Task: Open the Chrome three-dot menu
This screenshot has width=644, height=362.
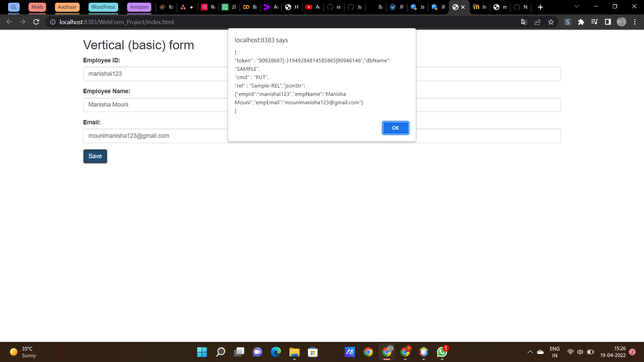Action: (x=635, y=22)
